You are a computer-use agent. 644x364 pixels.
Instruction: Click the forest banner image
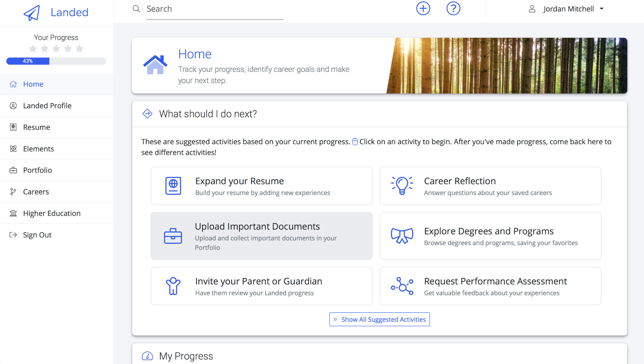507,66
